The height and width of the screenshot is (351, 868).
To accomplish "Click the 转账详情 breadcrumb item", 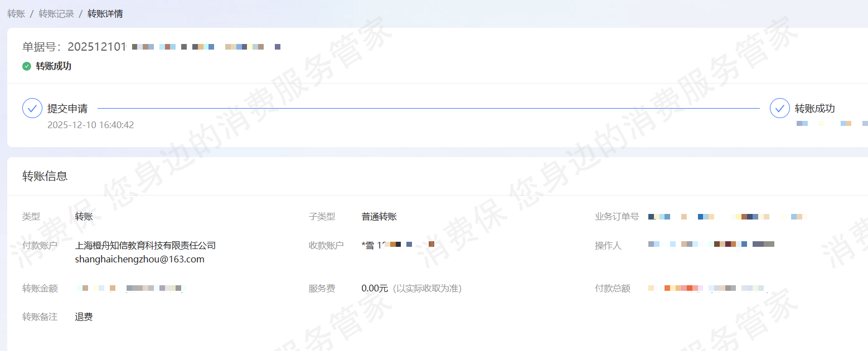I will pos(105,14).
